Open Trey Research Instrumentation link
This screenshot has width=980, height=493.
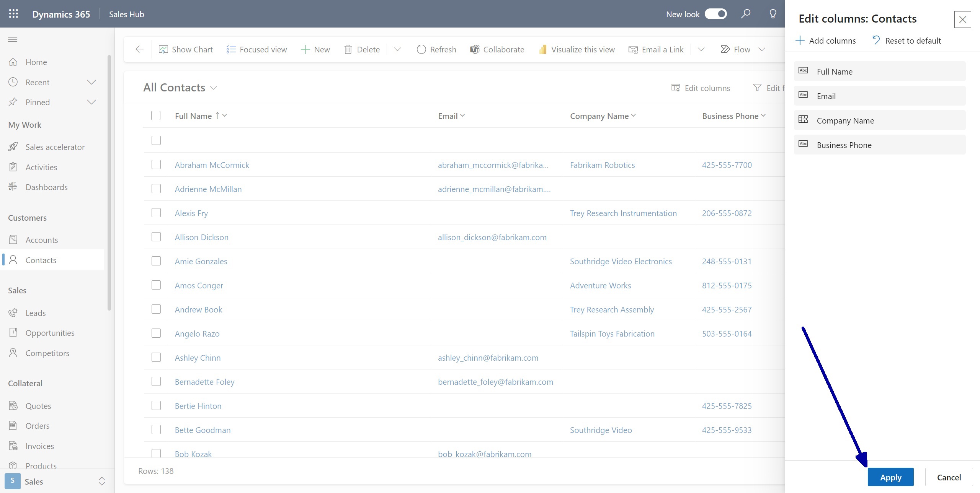[623, 213]
